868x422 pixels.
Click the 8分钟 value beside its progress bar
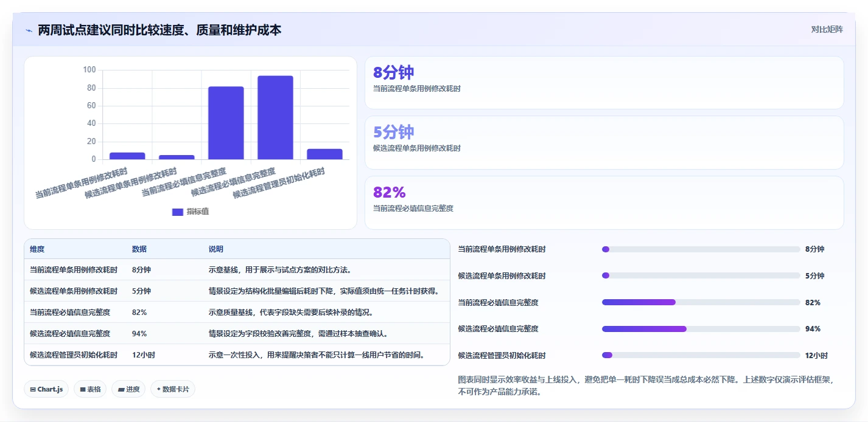tap(814, 249)
